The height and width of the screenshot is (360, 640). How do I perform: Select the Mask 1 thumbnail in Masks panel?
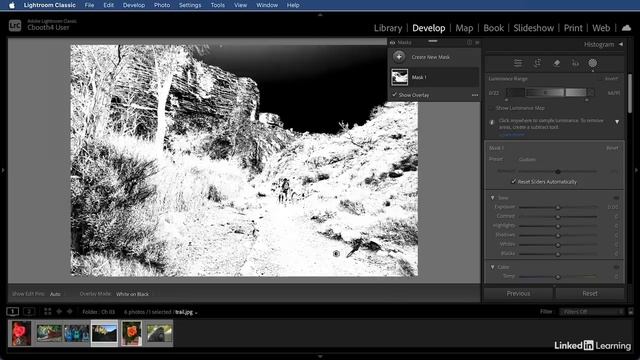399,77
